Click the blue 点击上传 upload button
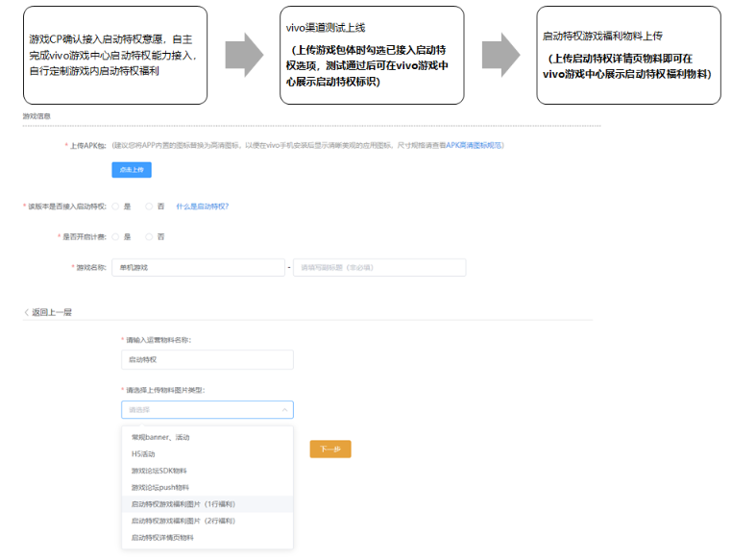The image size is (756, 559). (132, 170)
